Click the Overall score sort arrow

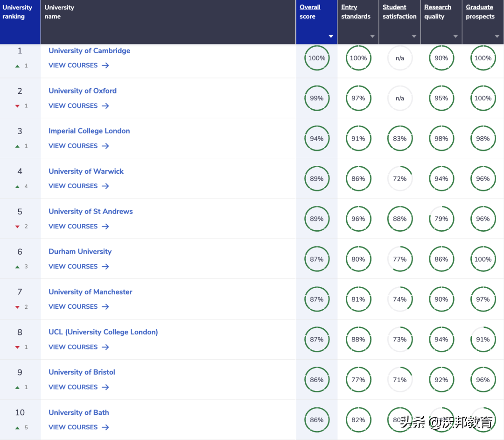pyautogui.click(x=331, y=36)
